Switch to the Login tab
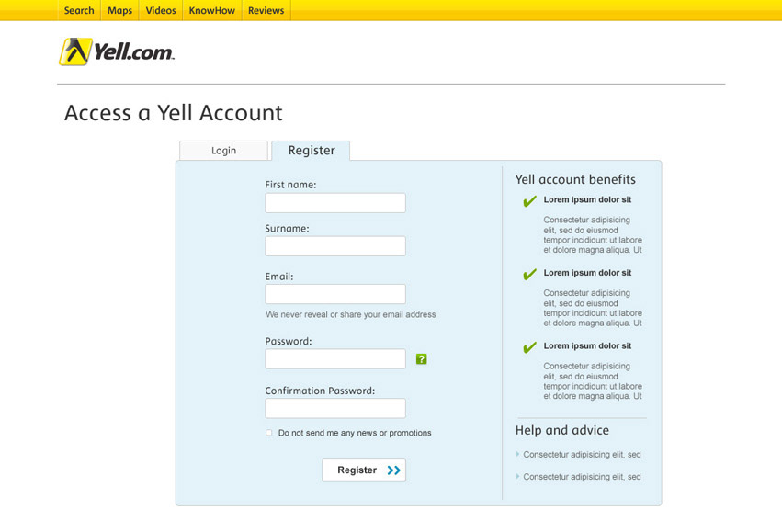The width and height of the screenshot is (782, 532). [x=223, y=151]
